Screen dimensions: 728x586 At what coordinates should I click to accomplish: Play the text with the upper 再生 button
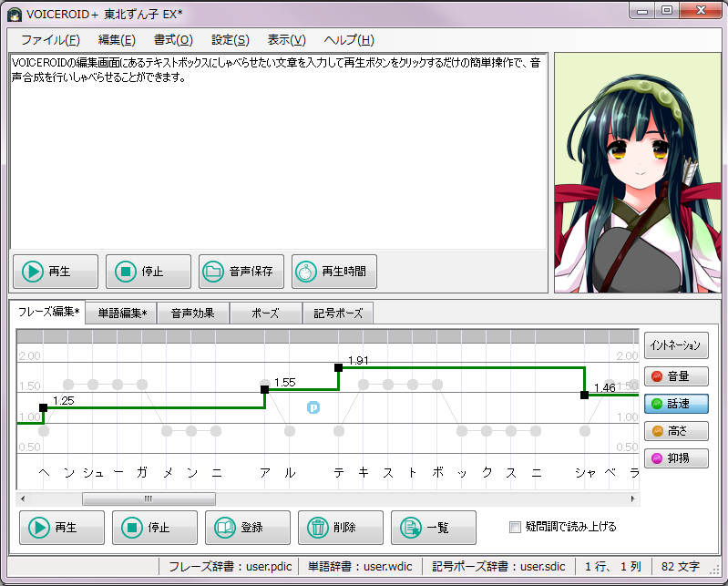pyautogui.click(x=56, y=272)
